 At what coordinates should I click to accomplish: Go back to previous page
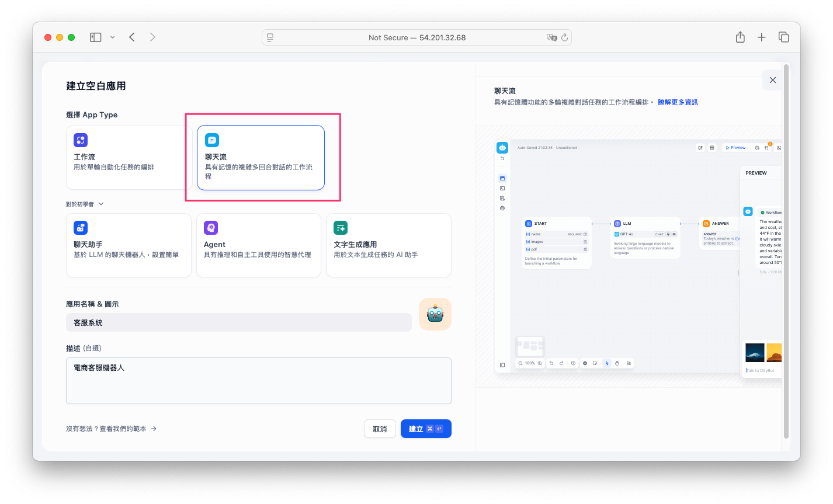132,37
